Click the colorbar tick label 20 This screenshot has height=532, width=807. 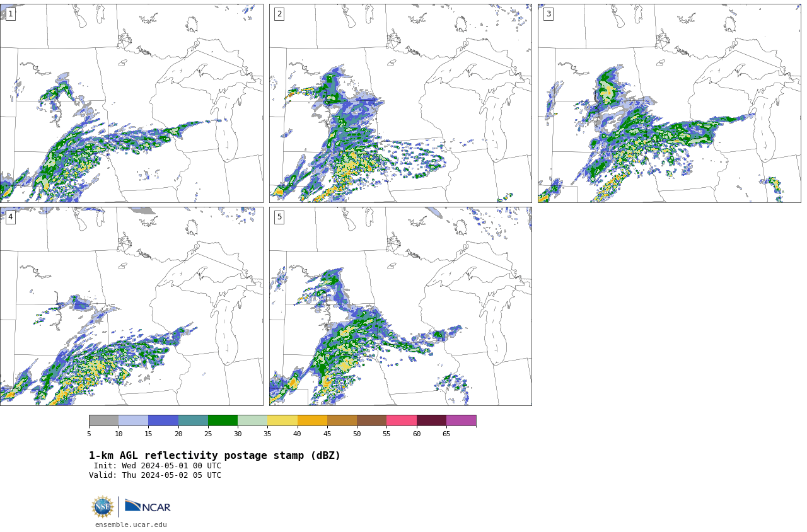pyautogui.click(x=178, y=434)
